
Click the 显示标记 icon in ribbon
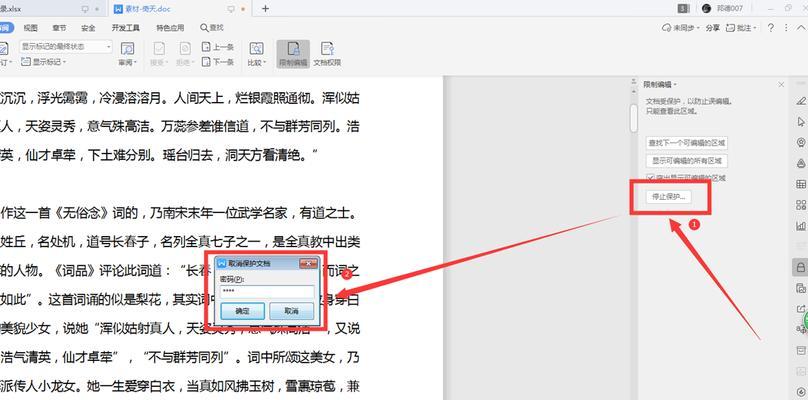point(26,62)
